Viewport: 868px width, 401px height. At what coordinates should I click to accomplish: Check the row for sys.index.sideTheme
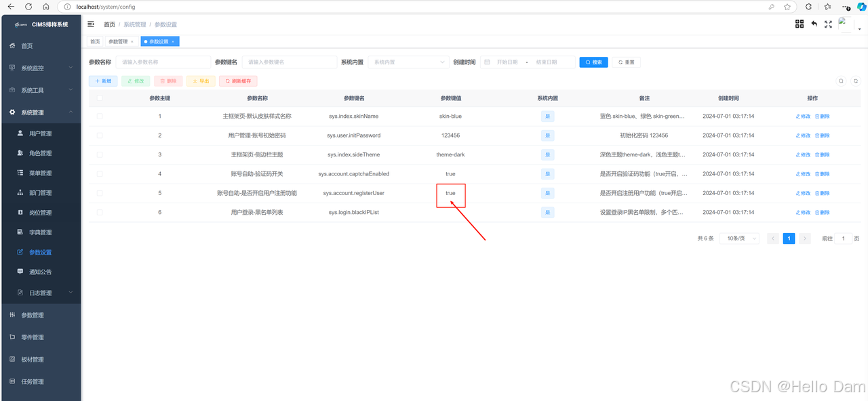(100, 154)
